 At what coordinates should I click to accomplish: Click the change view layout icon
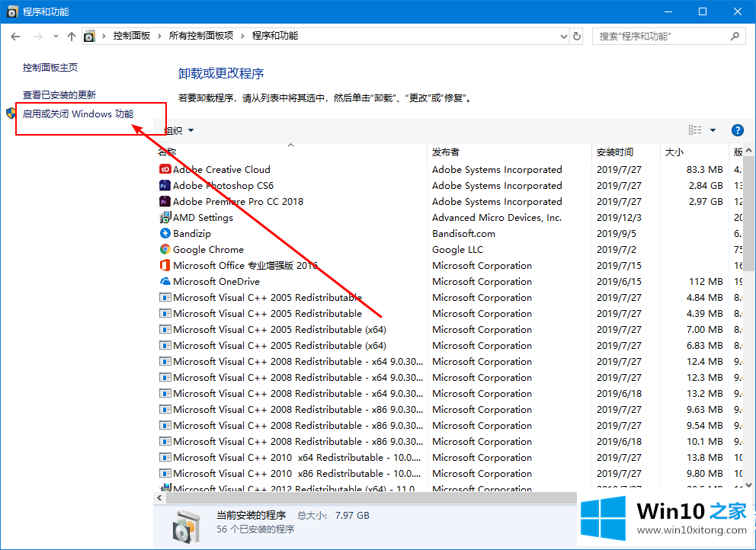point(695,130)
